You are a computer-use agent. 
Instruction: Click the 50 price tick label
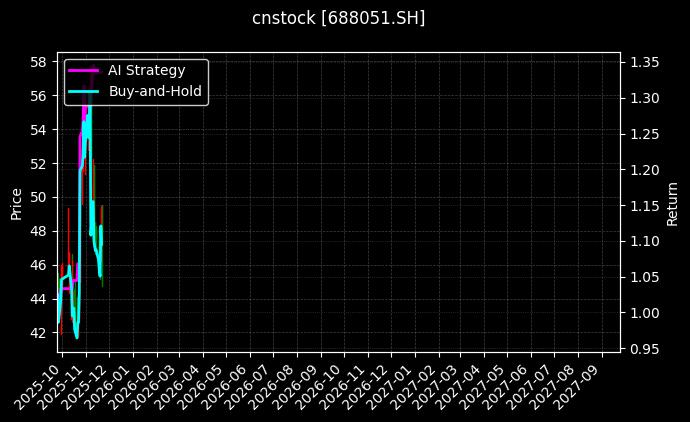[39, 197]
